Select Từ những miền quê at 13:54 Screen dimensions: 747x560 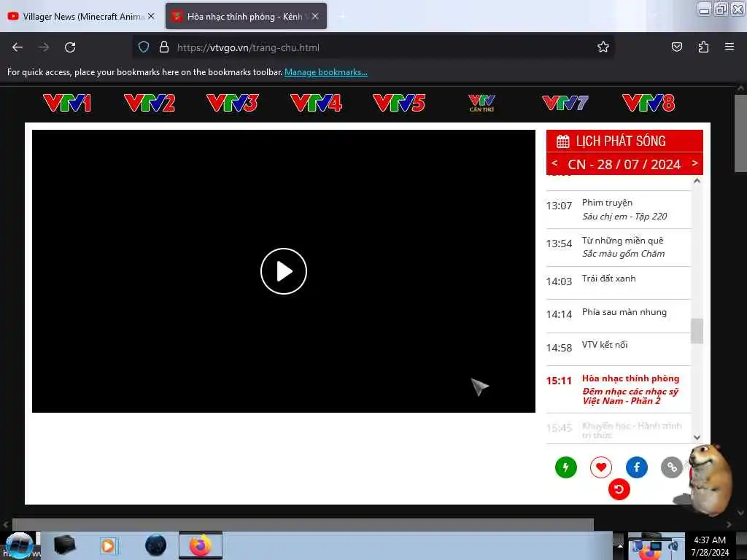pyautogui.click(x=619, y=247)
